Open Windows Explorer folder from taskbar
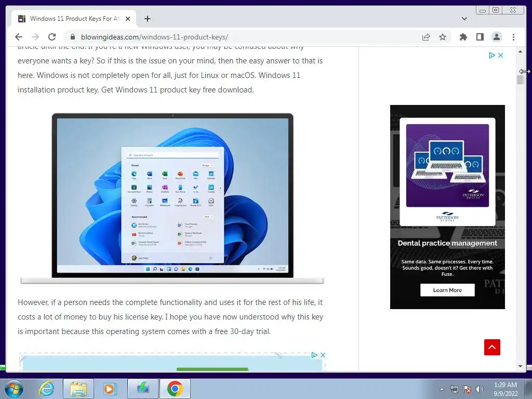This screenshot has height=399, width=532. [78, 389]
